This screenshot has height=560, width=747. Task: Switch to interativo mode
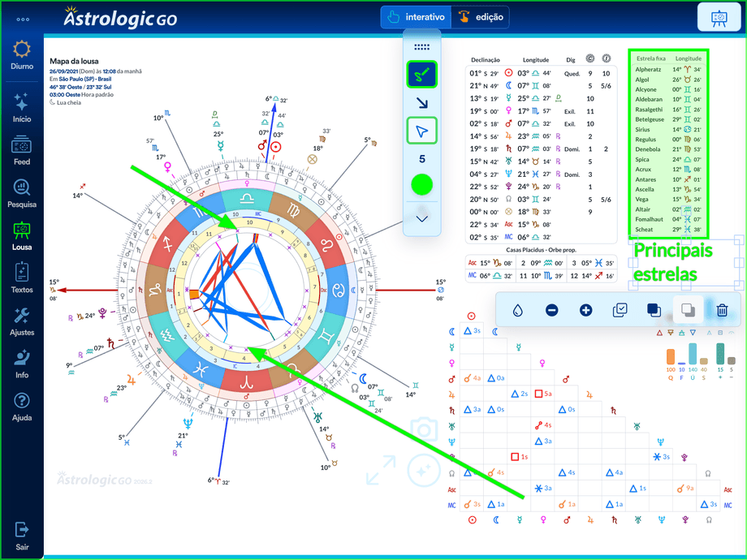[x=416, y=17]
